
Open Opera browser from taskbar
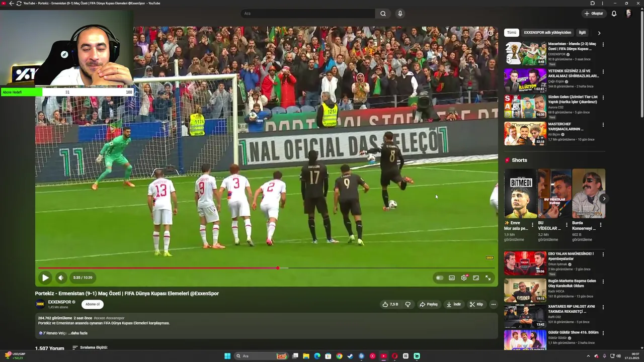395,356
